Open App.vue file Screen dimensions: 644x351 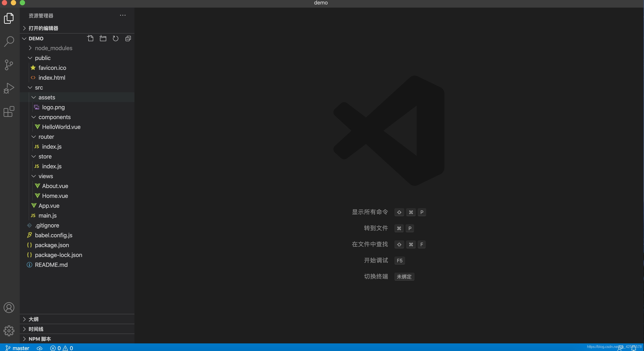click(77, 206)
